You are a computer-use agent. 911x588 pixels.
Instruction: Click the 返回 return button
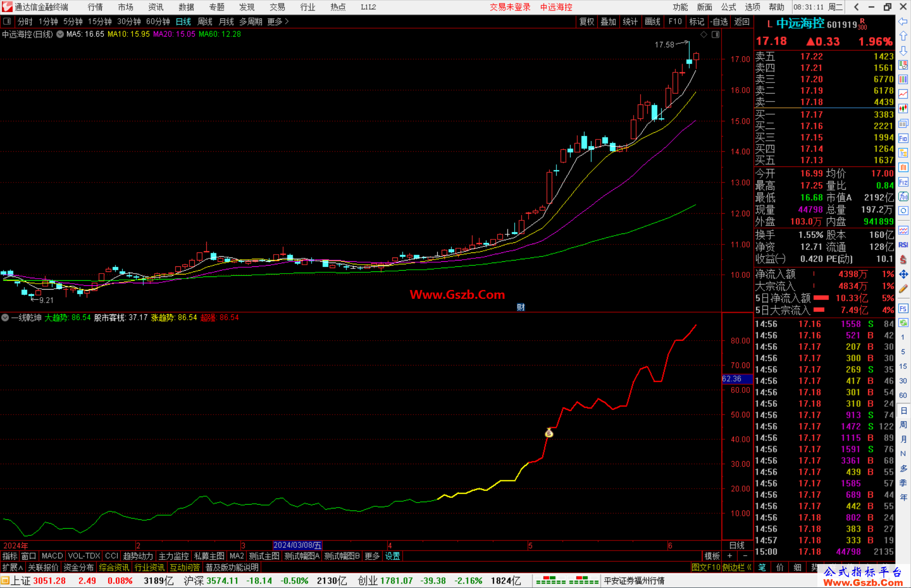[741, 21]
